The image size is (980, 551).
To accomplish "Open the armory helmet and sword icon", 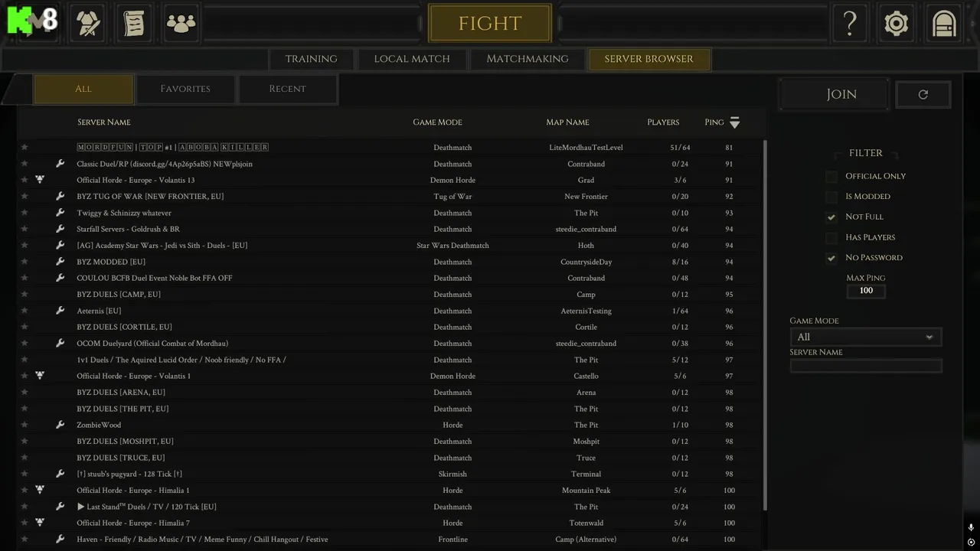I will pyautogui.click(x=88, y=24).
